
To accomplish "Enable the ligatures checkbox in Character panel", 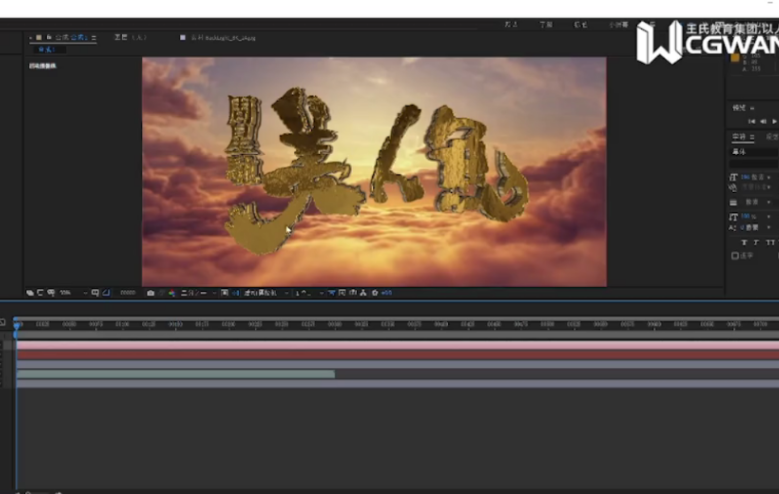I will [735, 255].
